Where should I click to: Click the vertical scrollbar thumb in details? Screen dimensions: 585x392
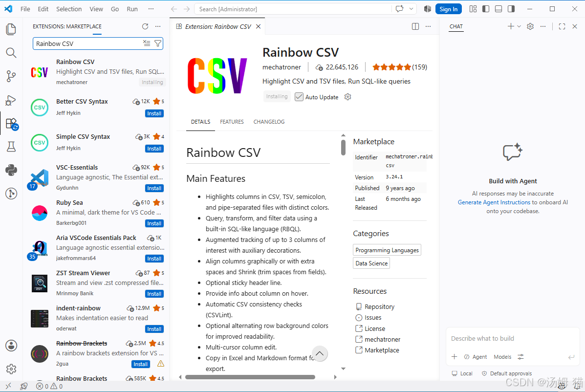(x=343, y=147)
